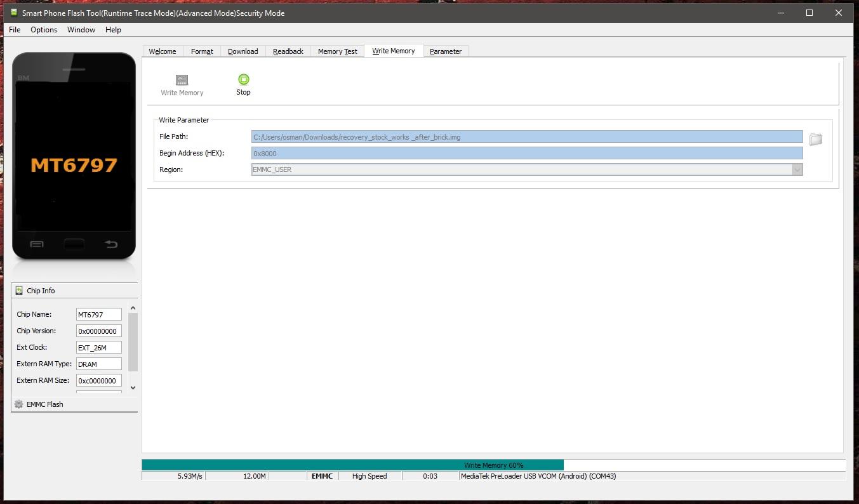Click the app icon in title bar

[13, 13]
